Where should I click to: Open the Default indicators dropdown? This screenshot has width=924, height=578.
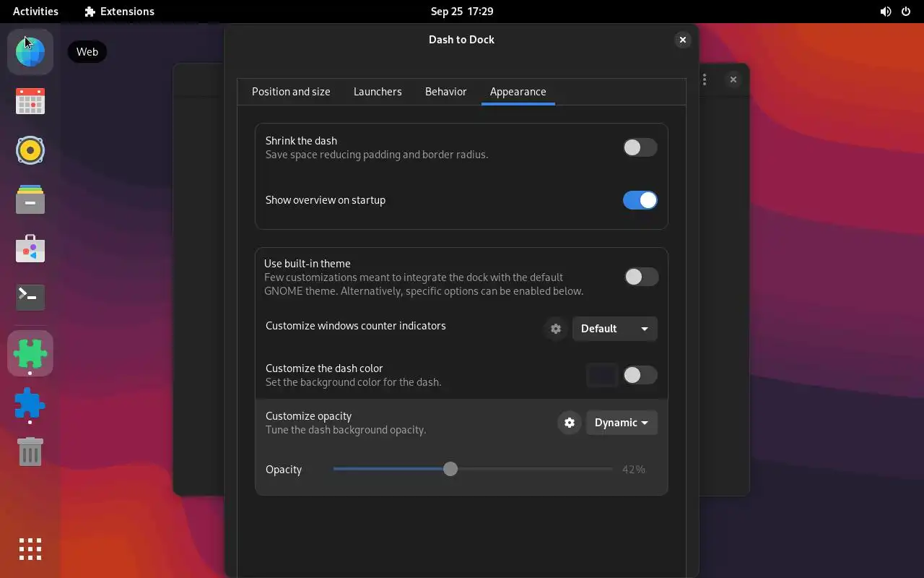pos(614,329)
